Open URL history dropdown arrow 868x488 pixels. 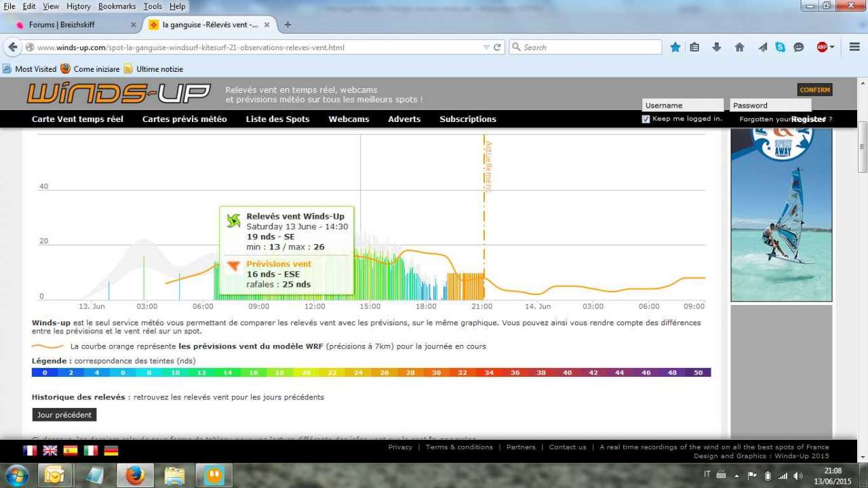pyautogui.click(x=486, y=47)
